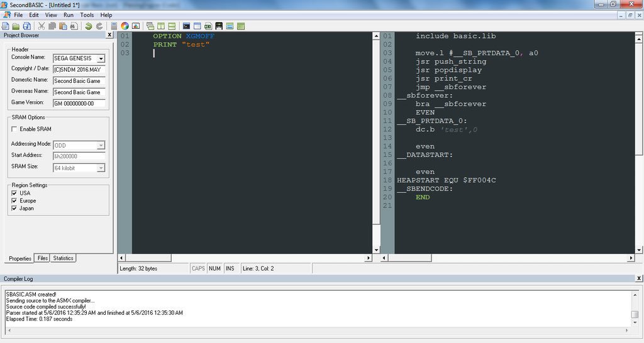Viewport: 644px width, 343px height.
Task: Switch to the Properties tab
Action: (x=19, y=258)
